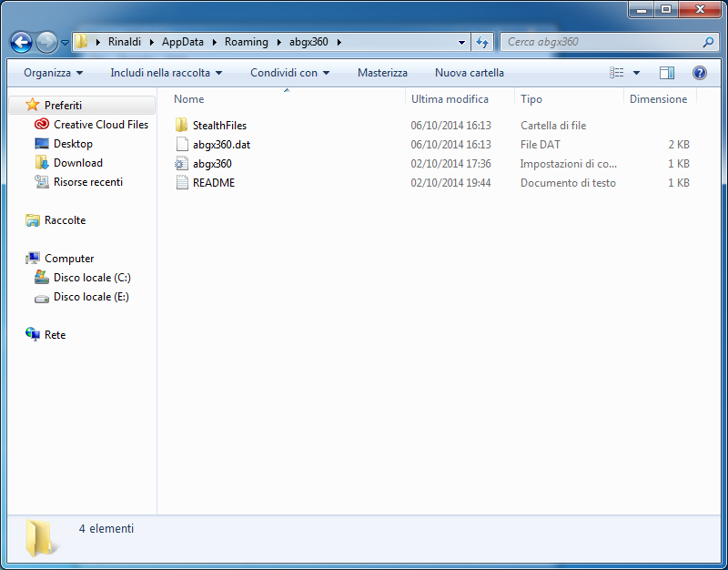Click the Disco locale (C:) drive icon

pyautogui.click(x=42, y=278)
